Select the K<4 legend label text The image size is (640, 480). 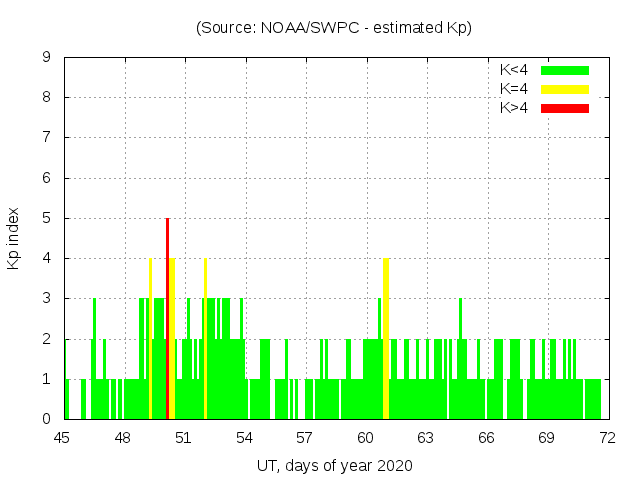(x=514, y=70)
